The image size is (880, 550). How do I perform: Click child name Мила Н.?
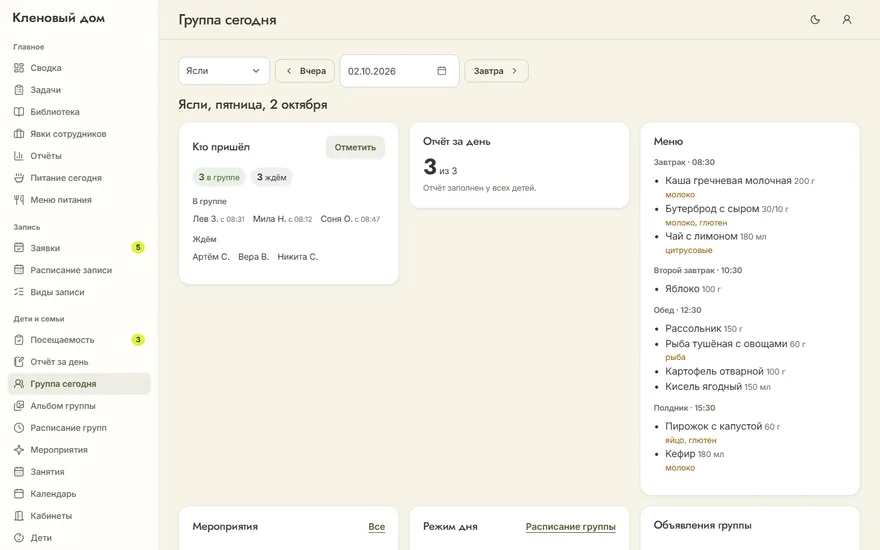[x=269, y=219]
